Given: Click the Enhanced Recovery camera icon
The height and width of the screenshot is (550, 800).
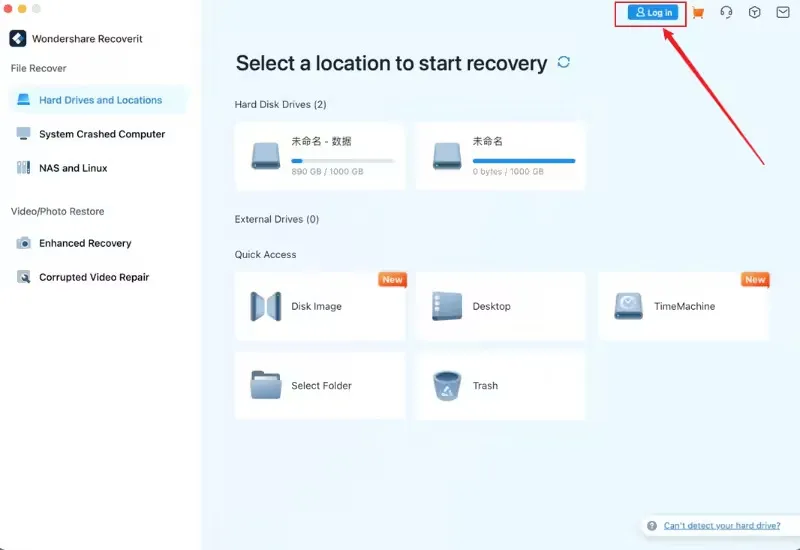Looking at the screenshot, I should click(x=23, y=243).
